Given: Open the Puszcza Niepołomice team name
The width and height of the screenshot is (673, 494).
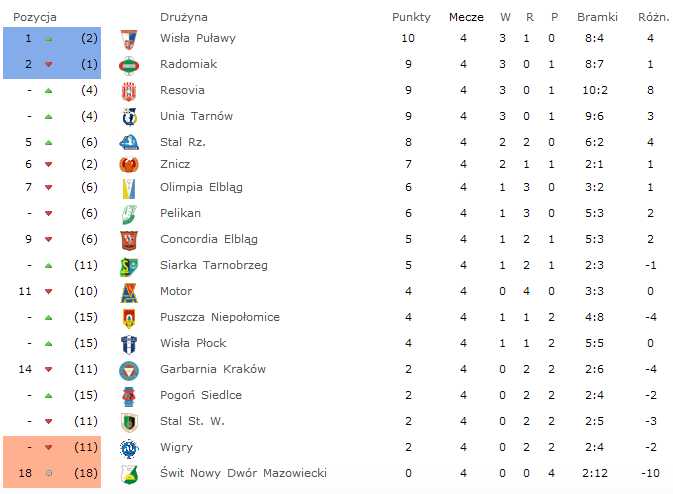Looking at the screenshot, I should (x=220, y=317).
